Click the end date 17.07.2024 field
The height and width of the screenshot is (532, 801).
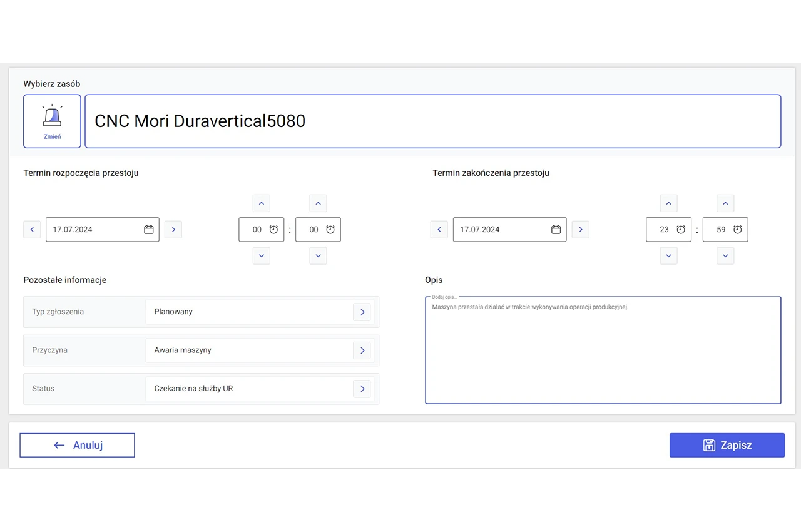pyautogui.click(x=510, y=230)
